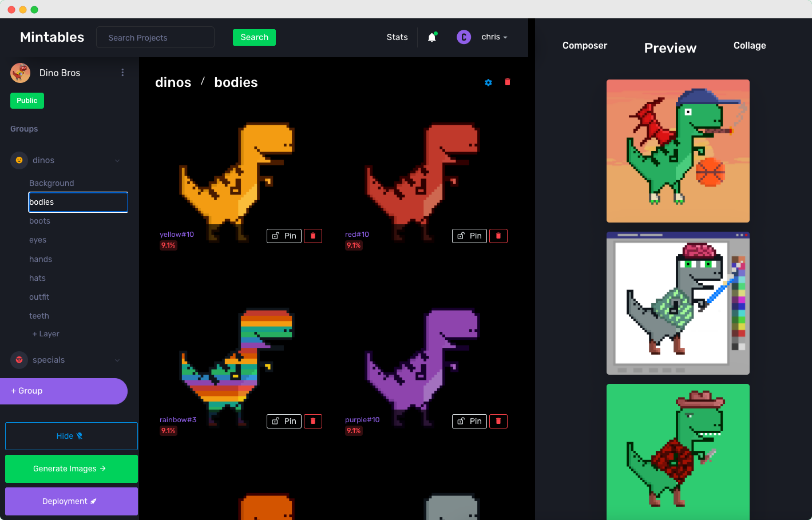The image size is (812, 520).
Task: Click the purple dino body image
Action: click(x=422, y=367)
